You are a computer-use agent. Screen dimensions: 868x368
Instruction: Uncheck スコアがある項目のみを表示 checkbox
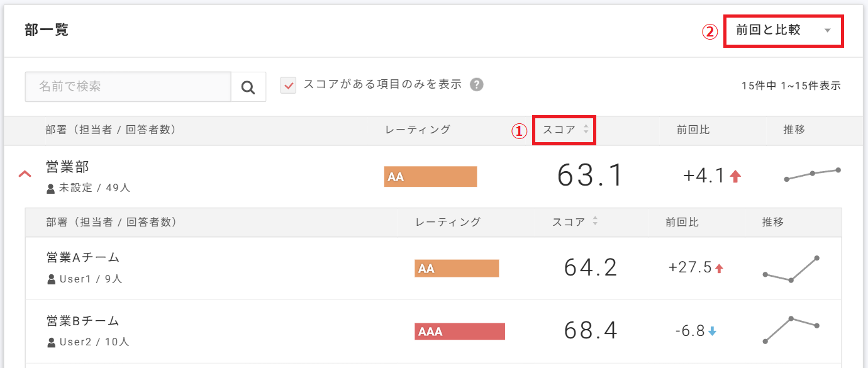pyautogui.click(x=289, y=85)
